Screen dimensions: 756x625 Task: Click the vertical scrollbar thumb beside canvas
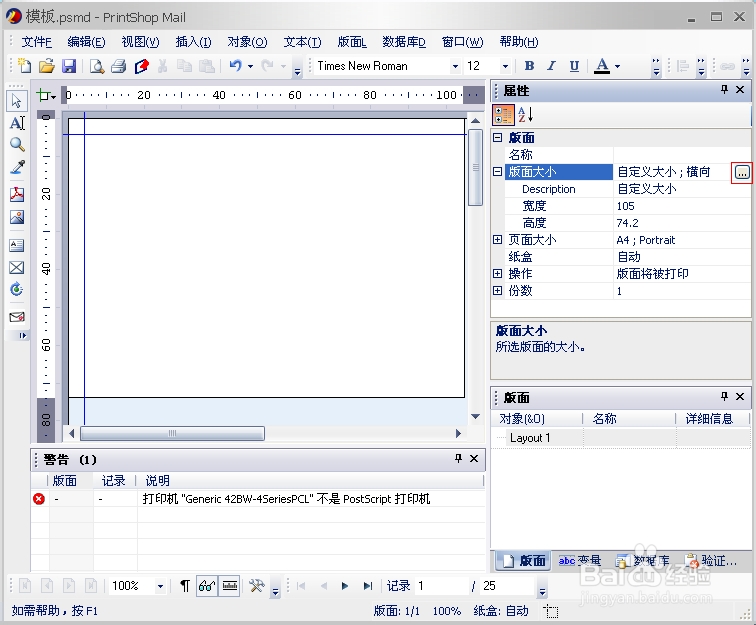click(475, 167)
